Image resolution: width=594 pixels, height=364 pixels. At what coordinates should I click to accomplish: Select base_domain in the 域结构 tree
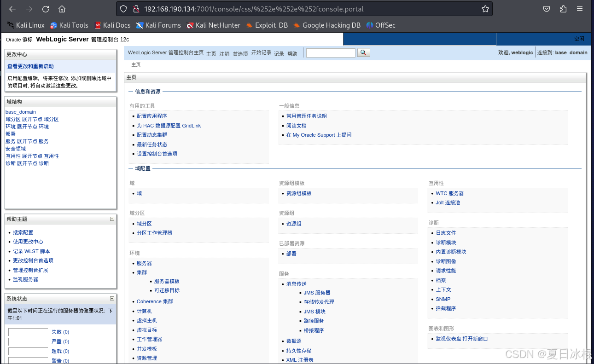pos(21,112)
